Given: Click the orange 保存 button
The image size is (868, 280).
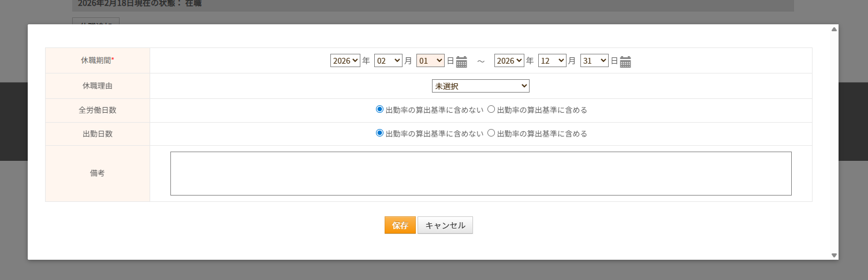Looking at the screenshot, I should pos(400,225).
